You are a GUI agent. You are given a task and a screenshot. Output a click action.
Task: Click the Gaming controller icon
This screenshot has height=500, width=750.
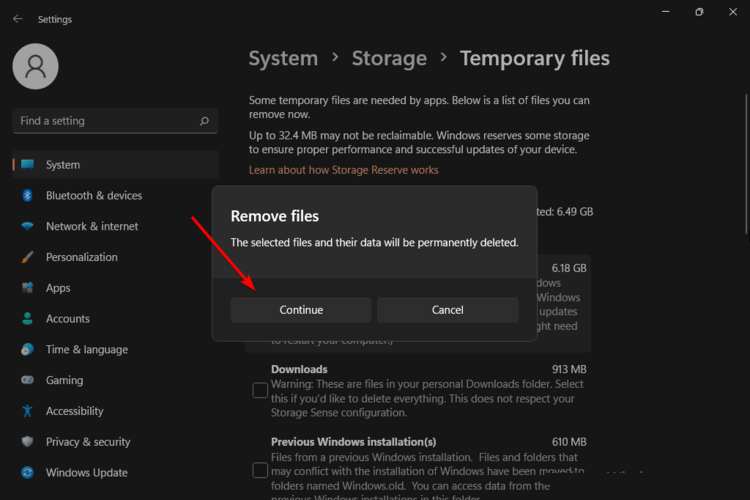[27, 380]
